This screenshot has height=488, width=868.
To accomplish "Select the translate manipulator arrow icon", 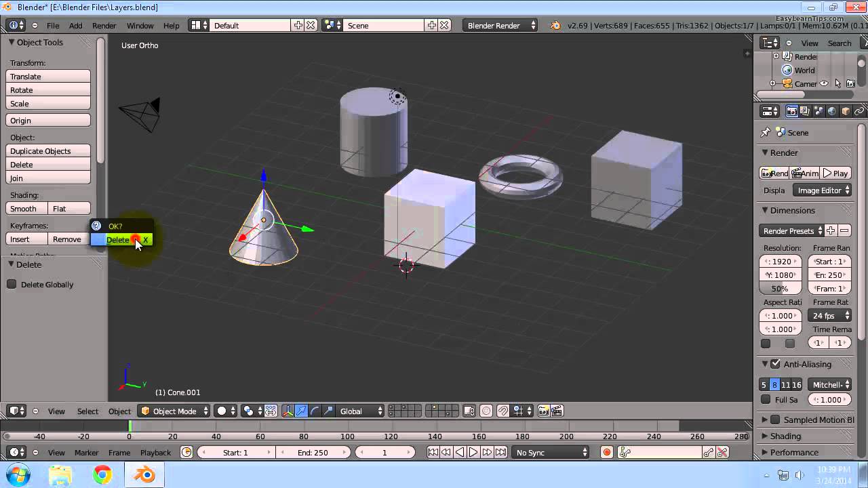I will tap(301, 411).
